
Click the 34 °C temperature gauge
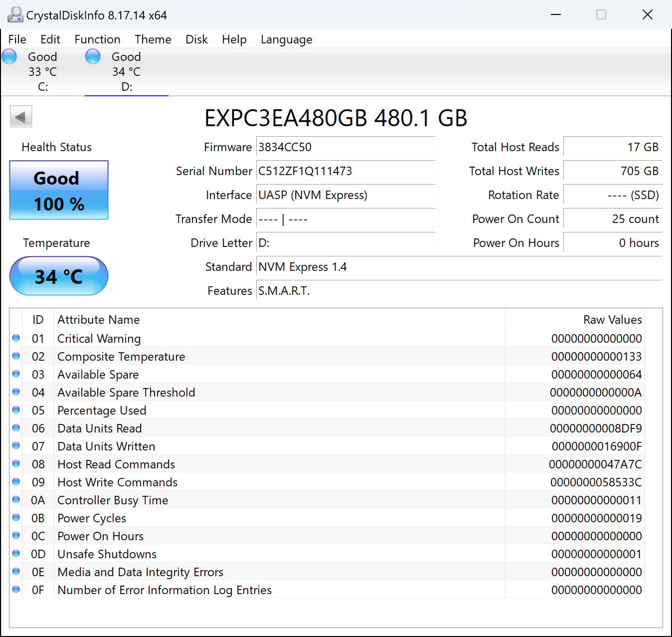(58, 276)
